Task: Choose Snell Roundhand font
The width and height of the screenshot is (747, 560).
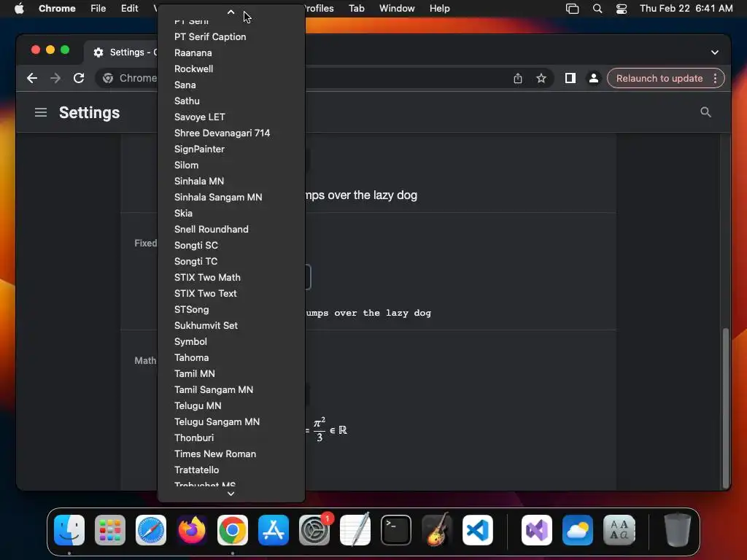Action: click(x=231, y=229)
